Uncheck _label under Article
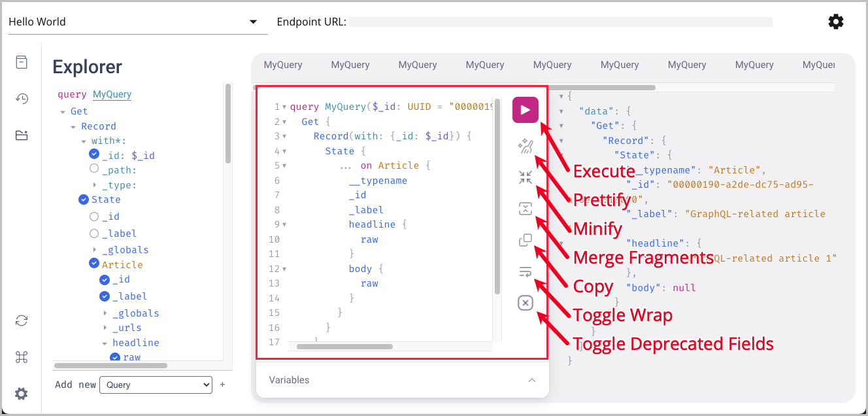Image resolution: width=868 pixels, height=416 pixels. 105,296
